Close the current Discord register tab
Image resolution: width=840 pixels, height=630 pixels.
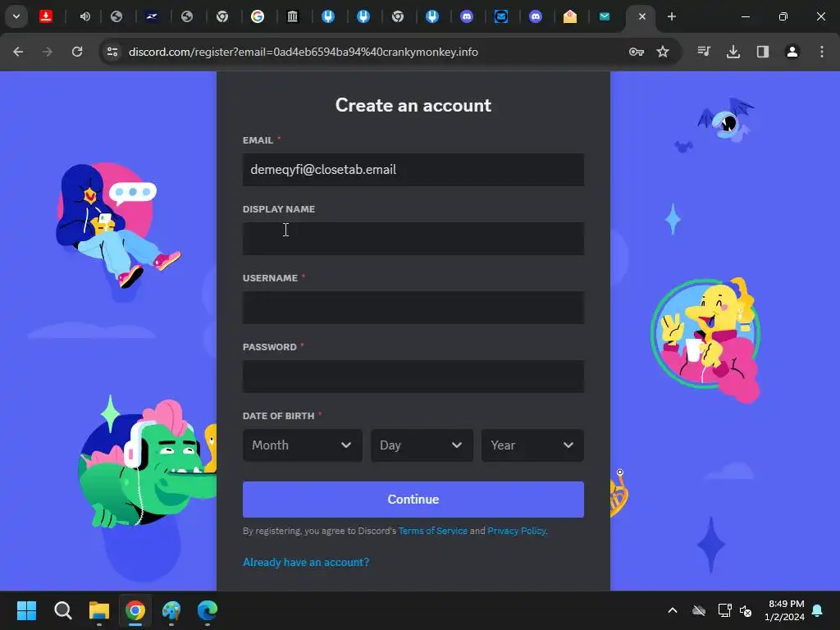pyautogui.click(x=641, y=16)
